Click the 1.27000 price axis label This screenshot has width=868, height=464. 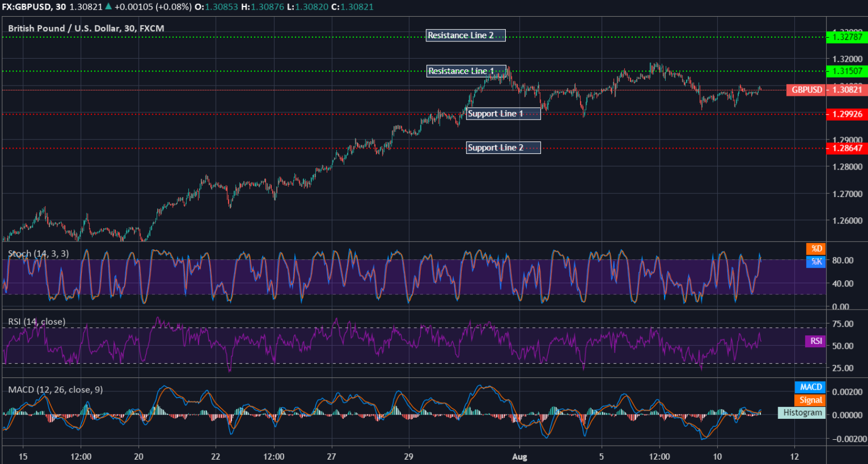coord(847,194)
